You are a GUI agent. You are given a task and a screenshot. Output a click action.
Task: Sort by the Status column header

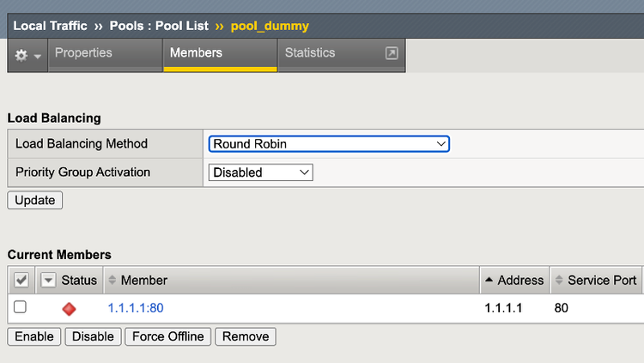[78, 281]
